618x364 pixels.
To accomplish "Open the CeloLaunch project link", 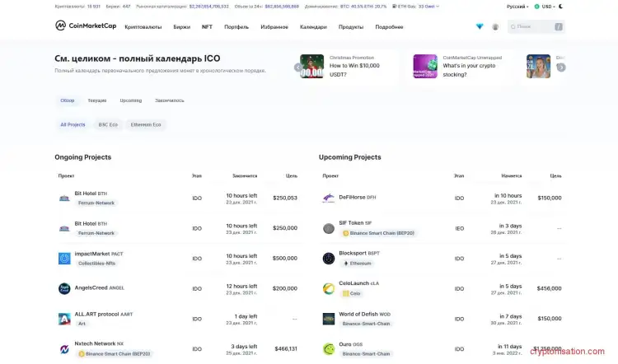I will [x=359, y=283].
